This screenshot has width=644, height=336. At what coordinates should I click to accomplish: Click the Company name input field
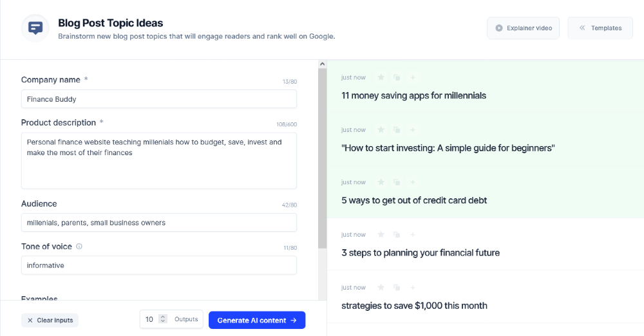pos(159,99)
